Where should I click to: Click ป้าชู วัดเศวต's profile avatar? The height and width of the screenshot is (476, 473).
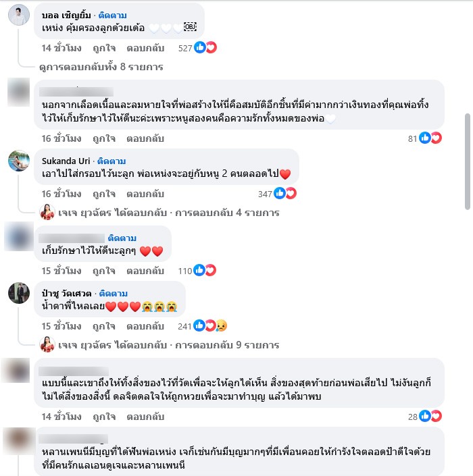(19, 293)
